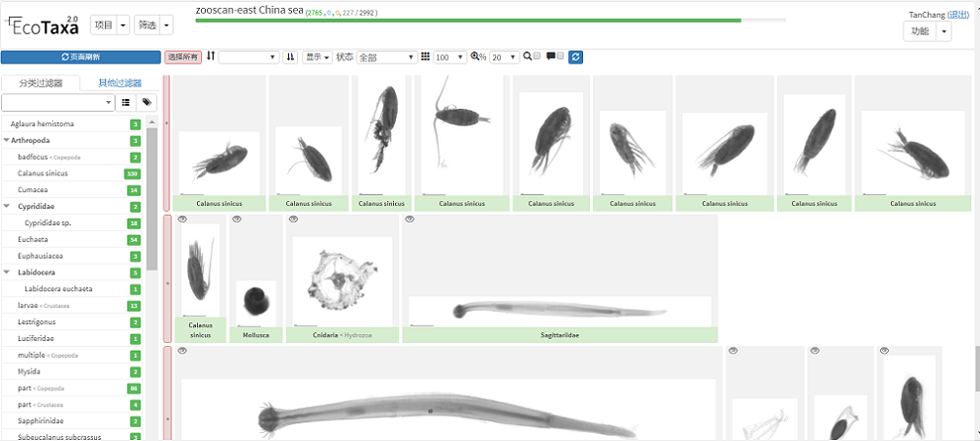980x441 pixels.
Task: Click the 选择所有 button
Action: point(182,58)
